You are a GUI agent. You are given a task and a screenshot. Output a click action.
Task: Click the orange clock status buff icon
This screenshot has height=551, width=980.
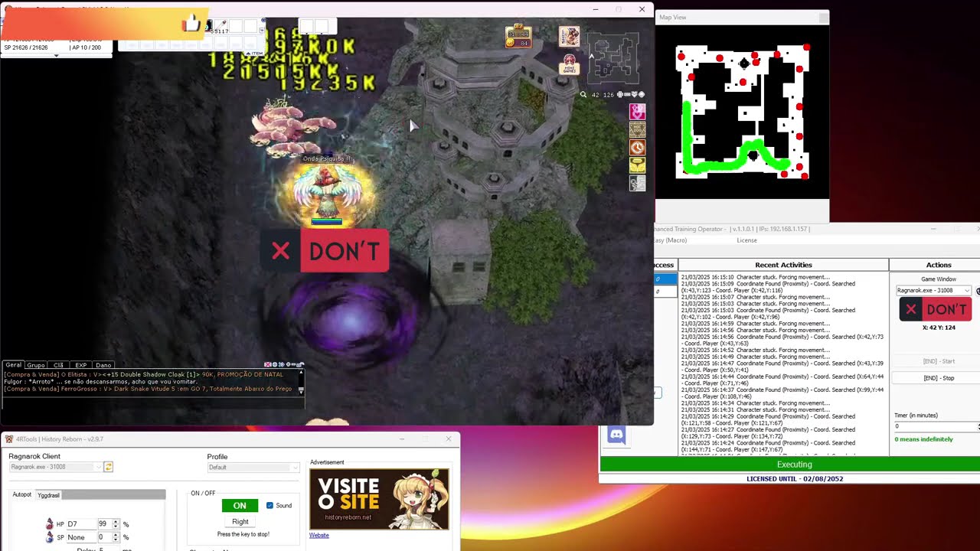click(x=637, y=148)
